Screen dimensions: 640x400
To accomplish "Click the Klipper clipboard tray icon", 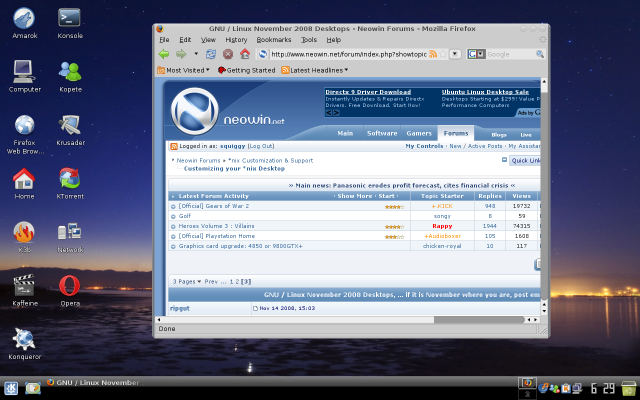I will click(x=566, y=388).
